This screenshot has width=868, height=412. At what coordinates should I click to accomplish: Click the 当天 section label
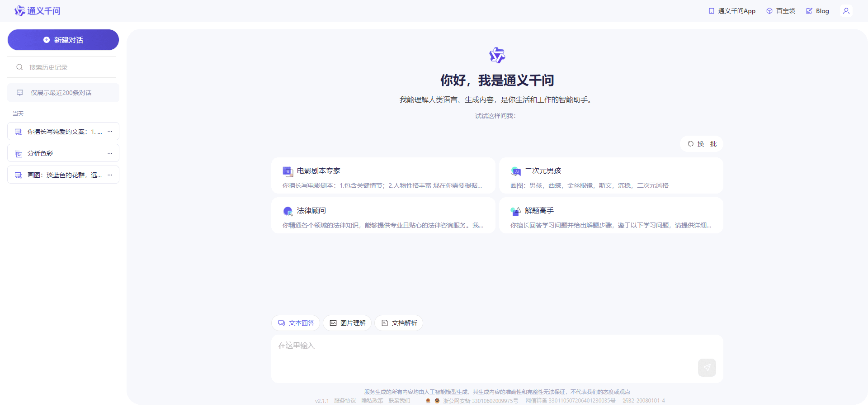click(18, 114)
